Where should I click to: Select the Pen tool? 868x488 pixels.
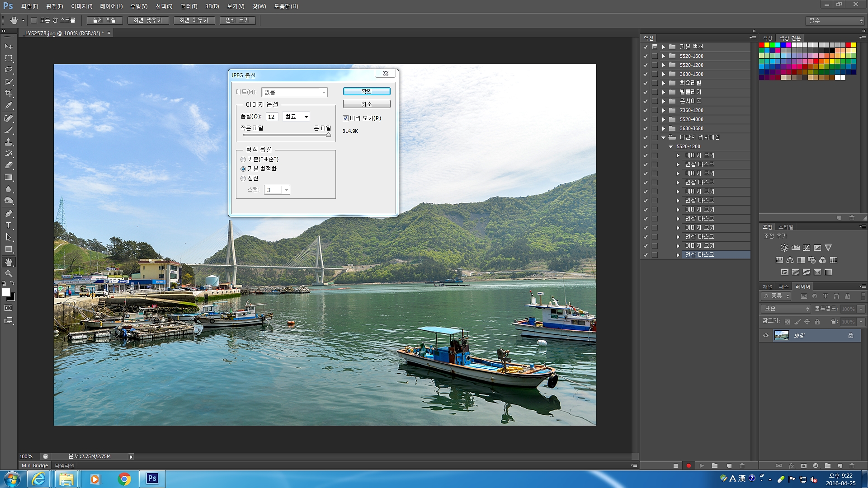[x=9, y=214]
